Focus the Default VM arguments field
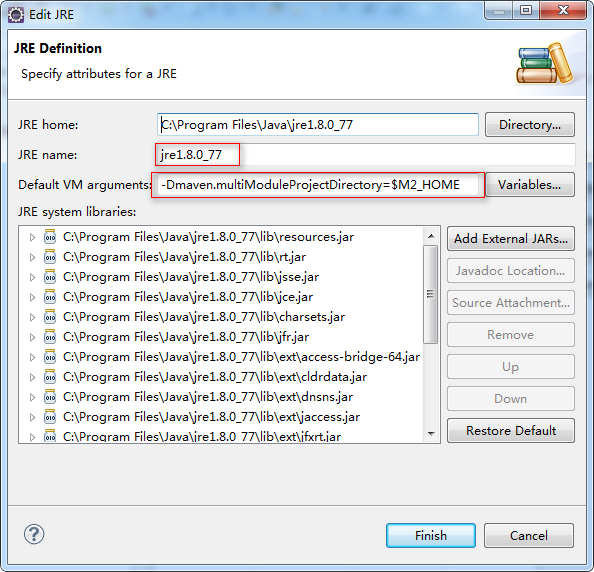This screenshot has width=594, height=572. pos(318,185)
